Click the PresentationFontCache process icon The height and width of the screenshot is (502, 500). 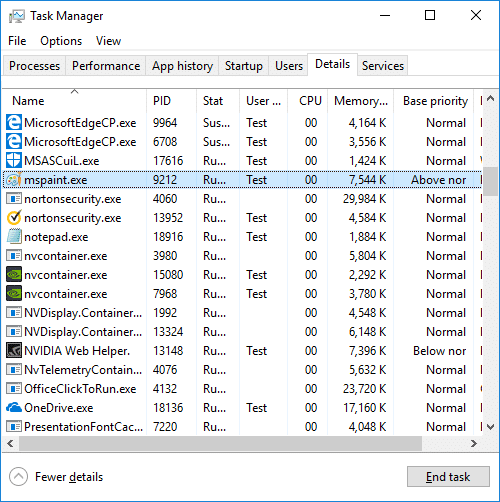[x=14, y=427]
